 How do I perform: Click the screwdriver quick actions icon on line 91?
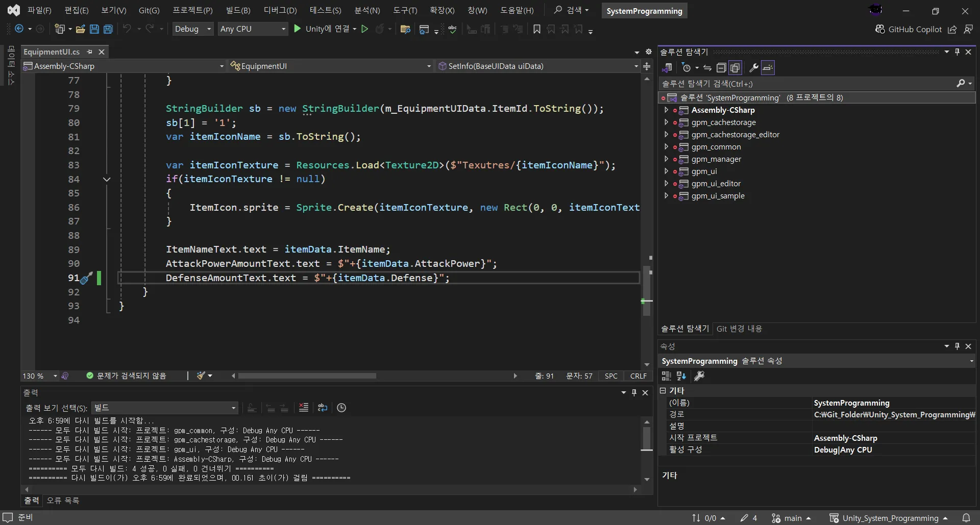87,278
